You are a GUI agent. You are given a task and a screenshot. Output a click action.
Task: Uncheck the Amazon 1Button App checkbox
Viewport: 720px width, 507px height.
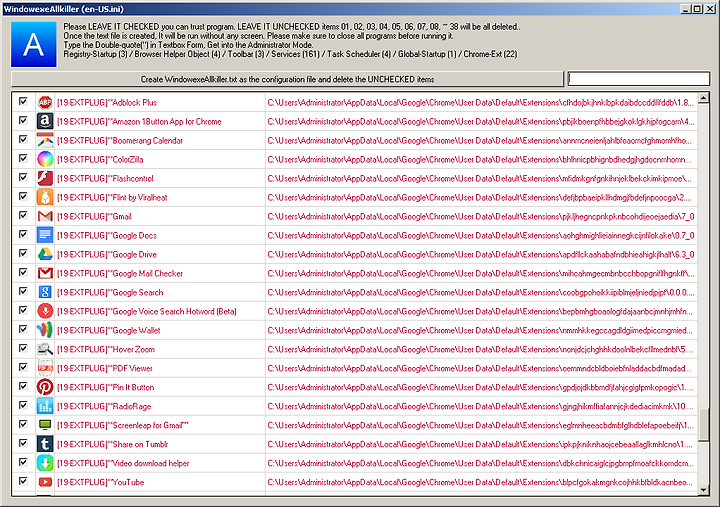(23, 120)
